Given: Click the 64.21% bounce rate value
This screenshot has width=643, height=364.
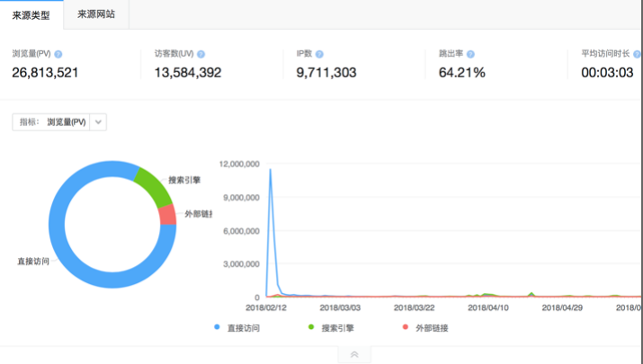Looking at the screenshot, I should pyautogui.click(x=461, y=73).
